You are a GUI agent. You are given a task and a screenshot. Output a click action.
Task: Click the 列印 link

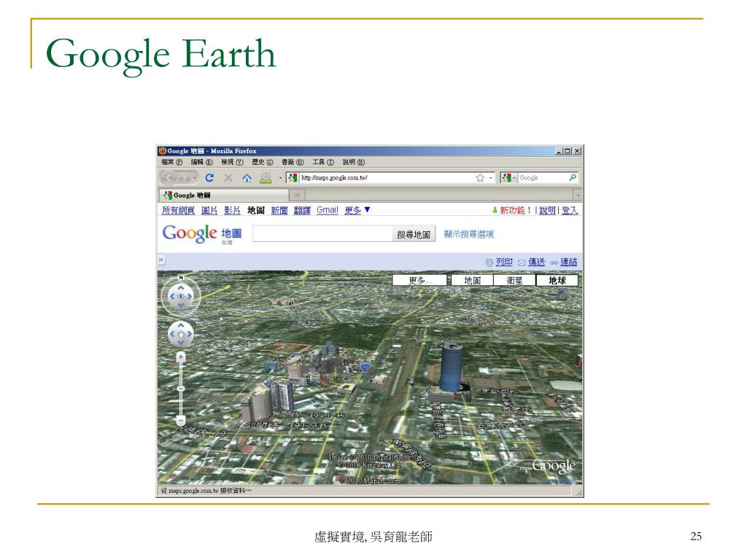point(504,262)
